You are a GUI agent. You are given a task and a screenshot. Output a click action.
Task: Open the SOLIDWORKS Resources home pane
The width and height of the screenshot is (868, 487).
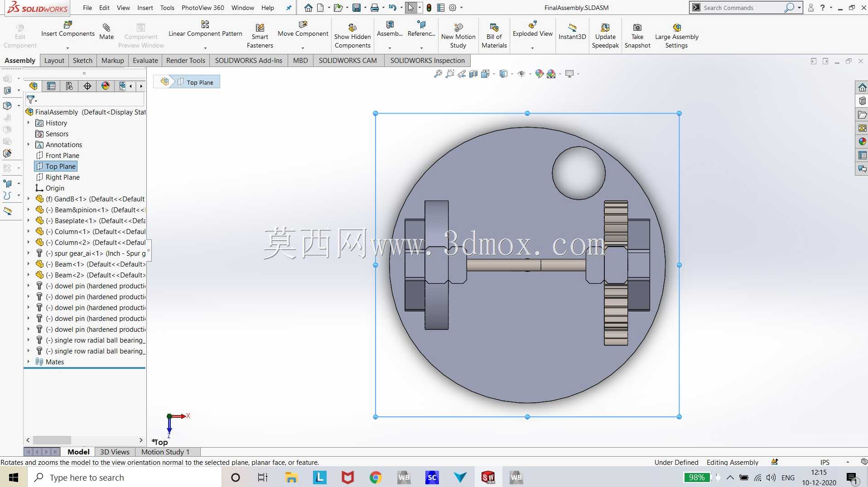[862, 87]
